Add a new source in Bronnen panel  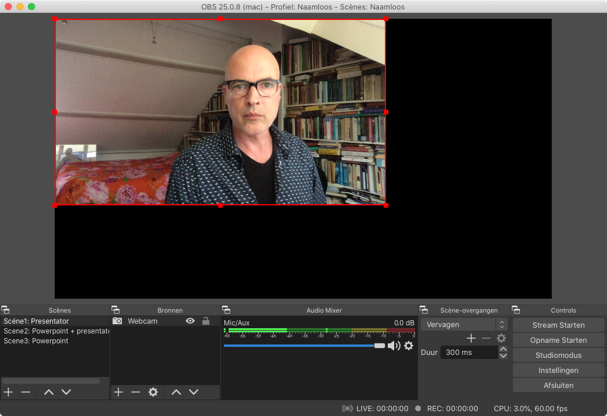click(118, 392)
